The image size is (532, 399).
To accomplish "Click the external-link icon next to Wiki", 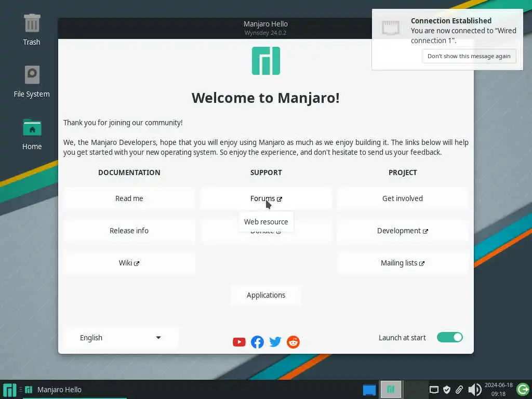I will tap(137, 263).
